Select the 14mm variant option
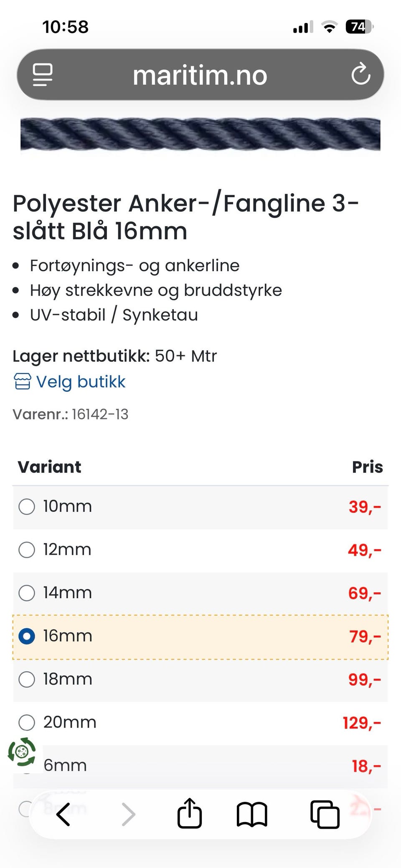Screen dimensions: 401x868 pos(27,593)
